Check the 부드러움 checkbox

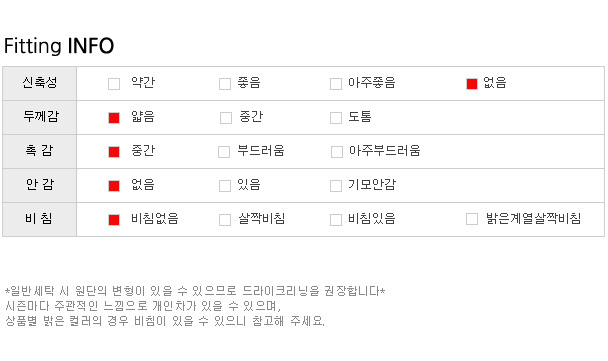(224, 152)
